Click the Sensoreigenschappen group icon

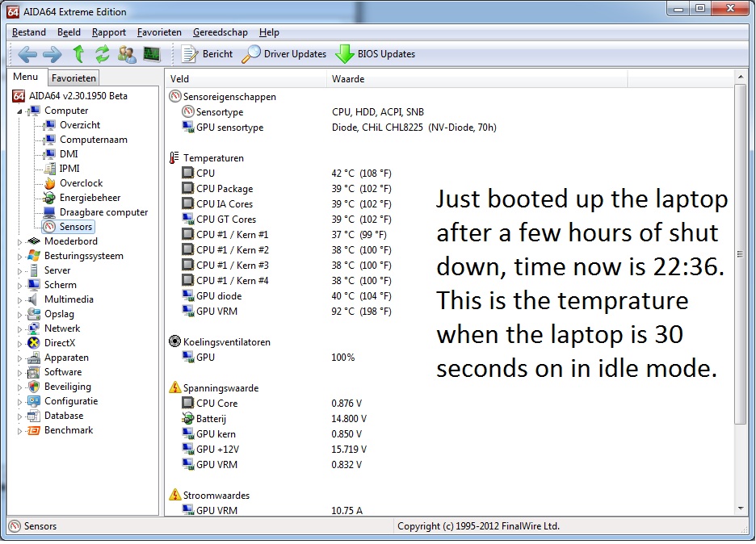pyautogui.click(x=175, y=96)
